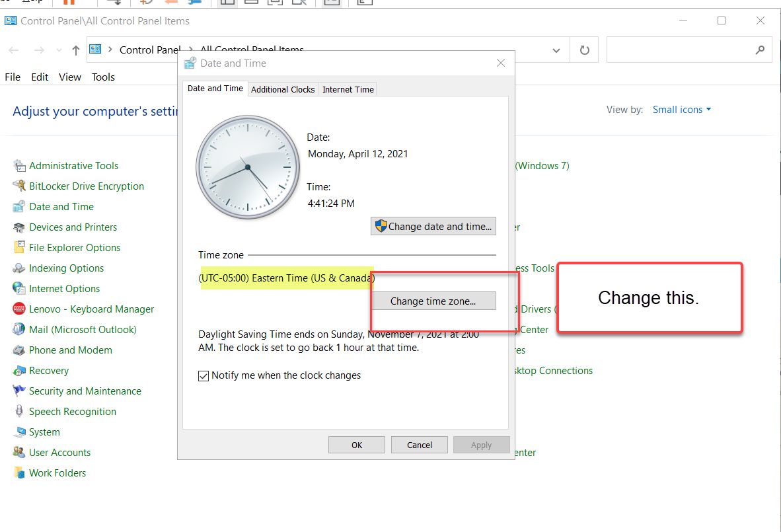Click the Control Panel search field
781x532 pixels.
point(689,50)
